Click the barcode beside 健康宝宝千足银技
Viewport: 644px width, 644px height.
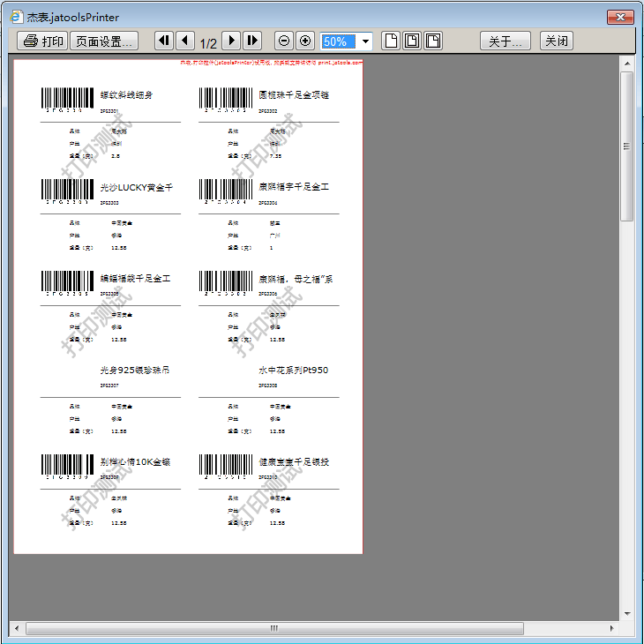point(226,467)
